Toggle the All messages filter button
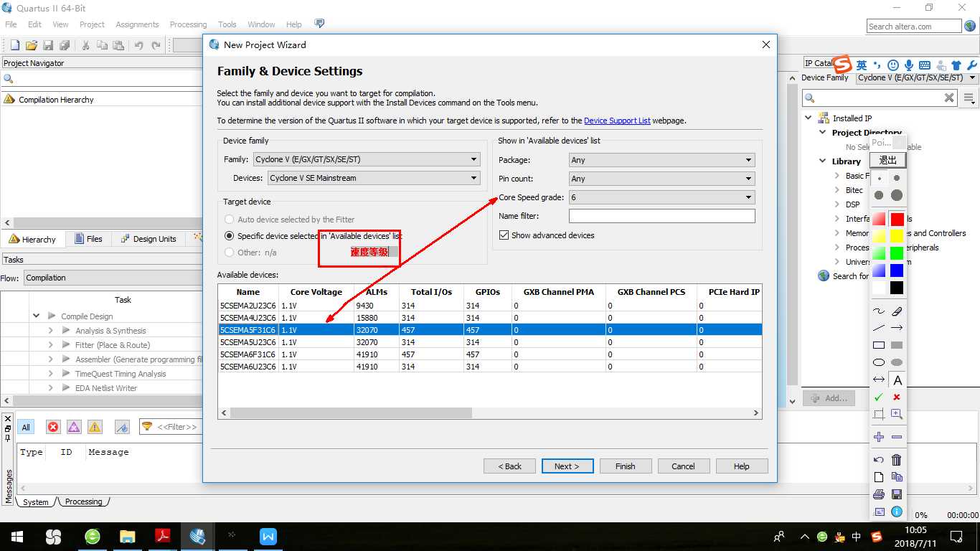 [26, 427]
